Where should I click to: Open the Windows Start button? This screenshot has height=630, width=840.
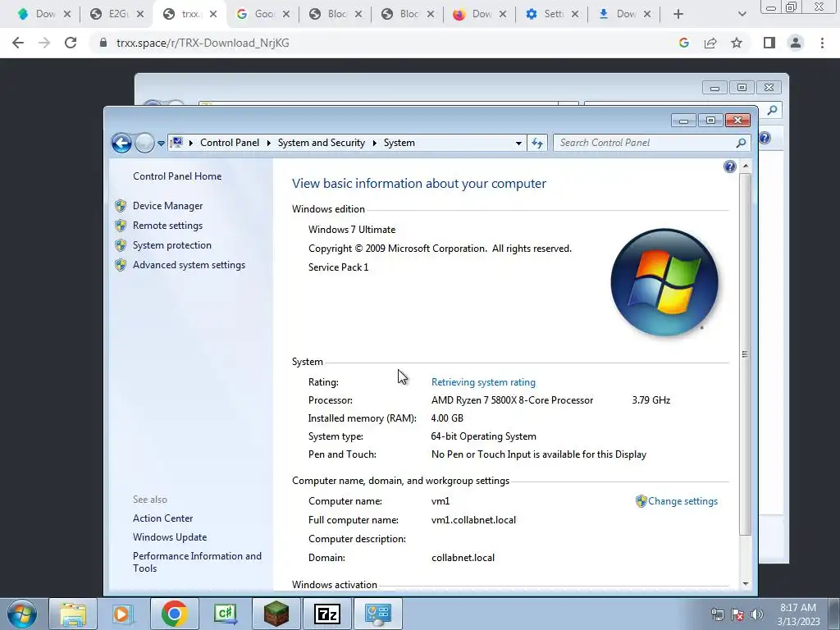coord(22,614)
